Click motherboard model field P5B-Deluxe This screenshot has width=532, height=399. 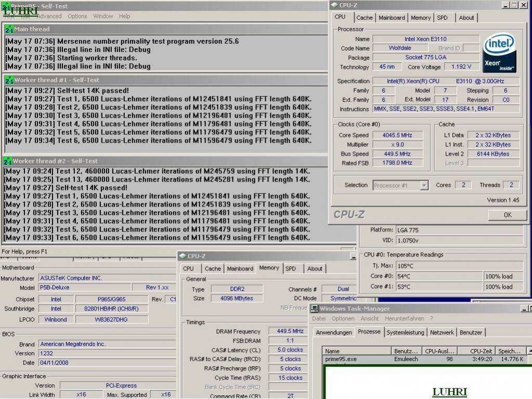click(x=85, y=287)
